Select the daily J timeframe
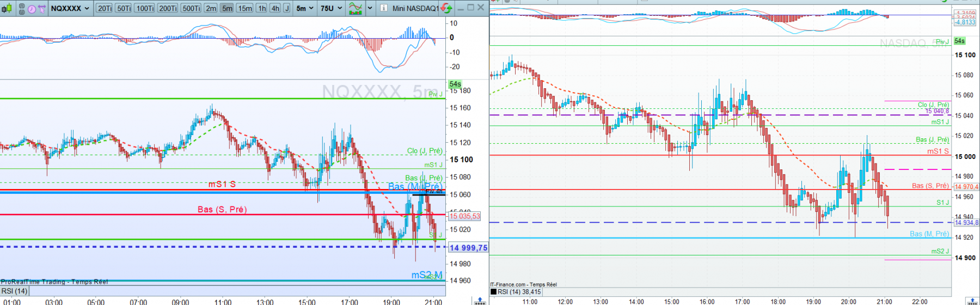This screenshot has height=305, width=980. pos(287,8)
